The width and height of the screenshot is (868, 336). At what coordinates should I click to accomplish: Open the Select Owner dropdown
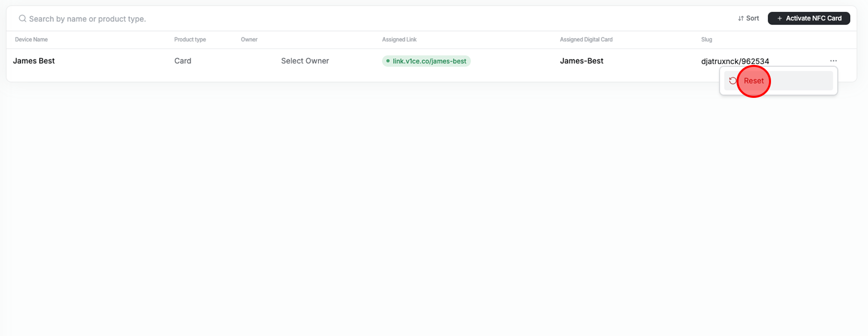[x=305, y=61]
